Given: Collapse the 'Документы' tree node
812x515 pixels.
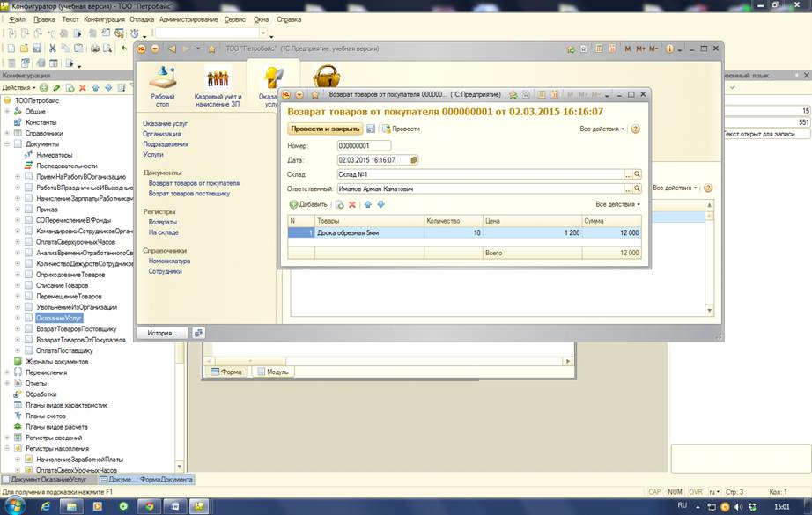Looking at the screenshot, I should point(7,143).
